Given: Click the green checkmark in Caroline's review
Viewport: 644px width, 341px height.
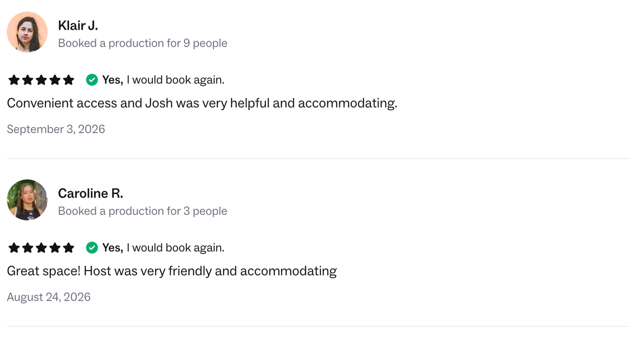Looking at the screenshot, I should click(x=92, y=248).
